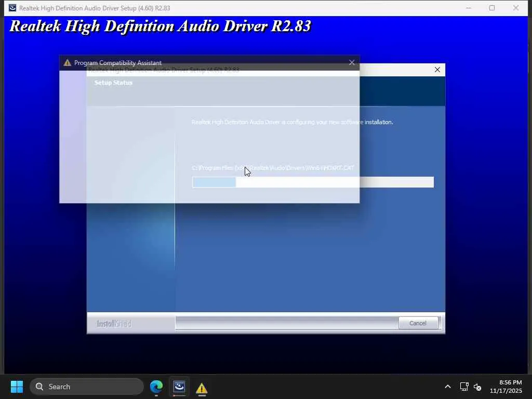532x399 pixels.
Task: Click the Program Compatibility Assistant title text
Action: (x=118, y=63)
